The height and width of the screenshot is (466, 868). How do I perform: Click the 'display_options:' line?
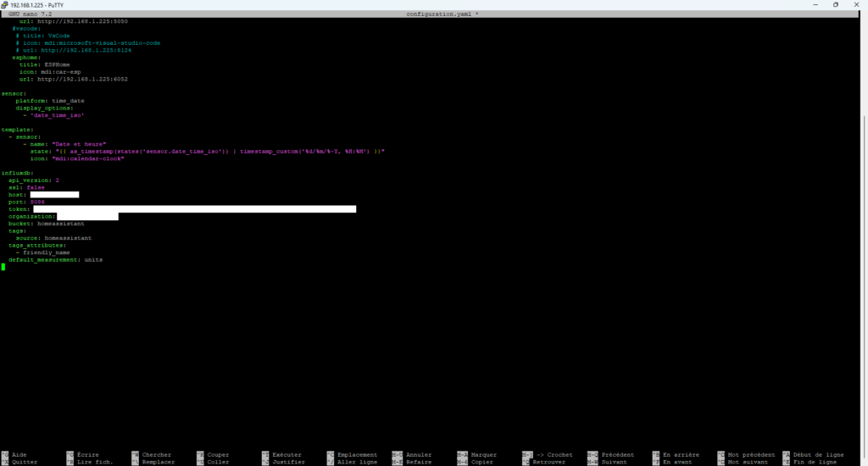44,108
